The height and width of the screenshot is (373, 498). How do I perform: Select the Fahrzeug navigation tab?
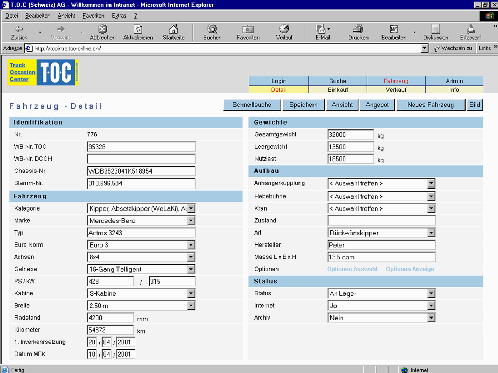(396, 81)
